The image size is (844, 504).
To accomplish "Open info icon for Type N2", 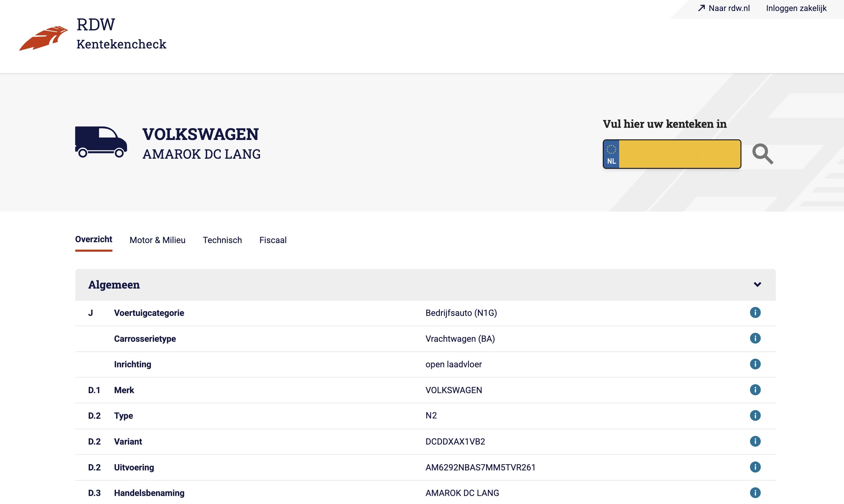I will [755, 415].
